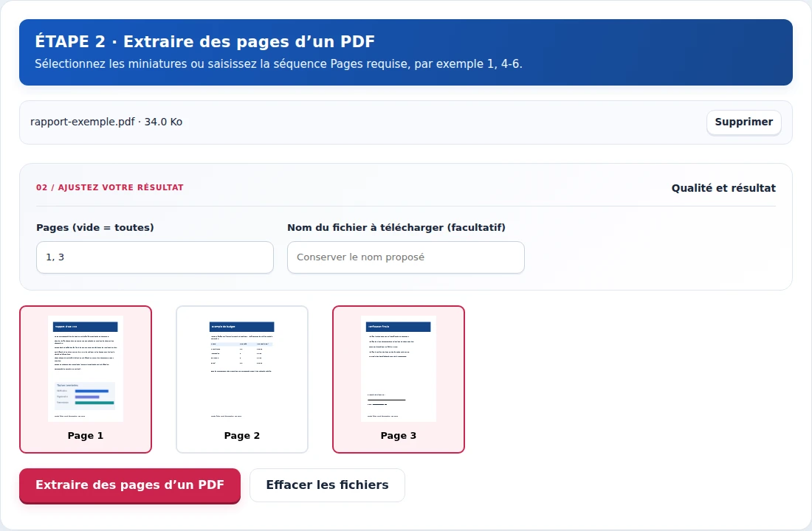Click the Supprimer button for rapport-exemple.pdf

(743, 122)
